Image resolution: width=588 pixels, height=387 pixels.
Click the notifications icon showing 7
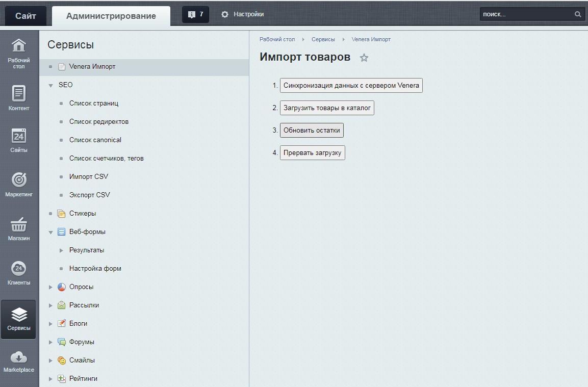195,14
